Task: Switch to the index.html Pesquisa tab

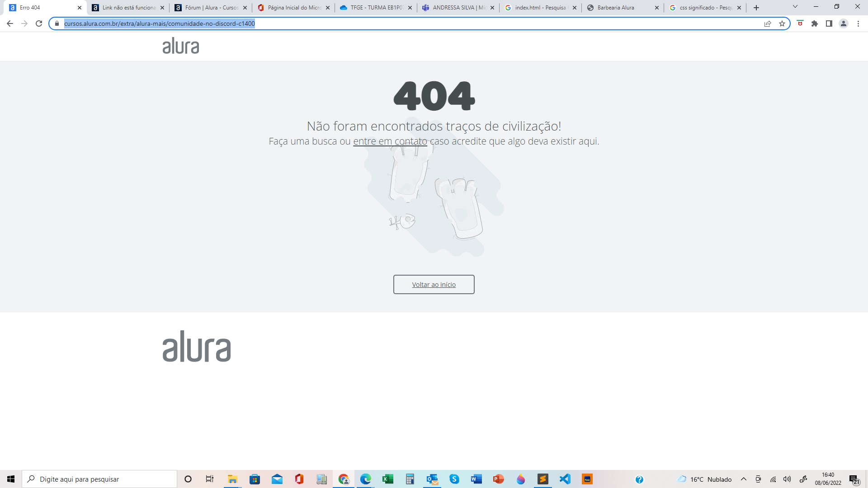Action: coord(541,8)
